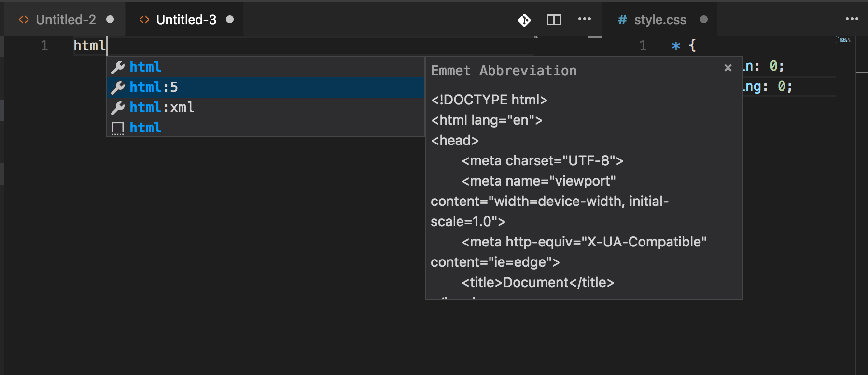Click the Untitled-2 unsaved dot indicator

[110, 19]
